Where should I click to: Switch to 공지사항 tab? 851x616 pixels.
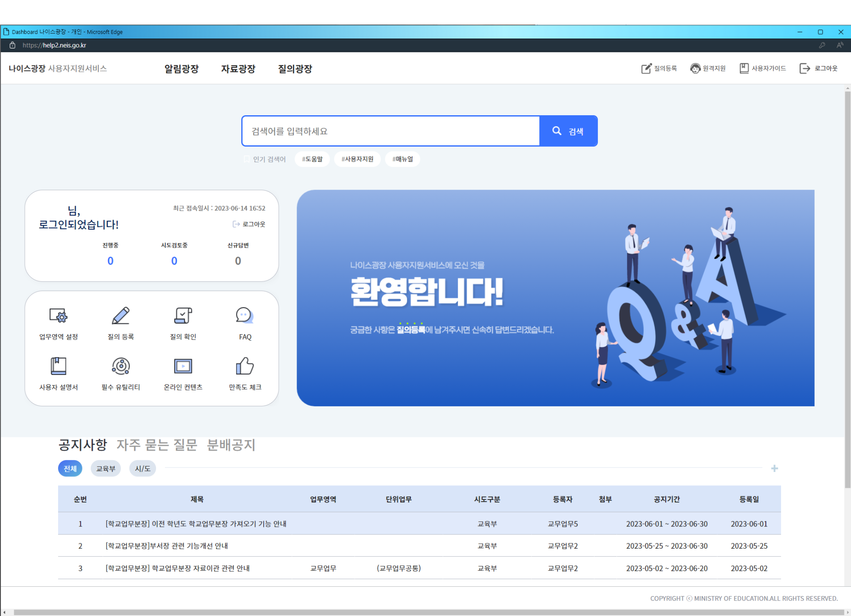pos(83,444)
